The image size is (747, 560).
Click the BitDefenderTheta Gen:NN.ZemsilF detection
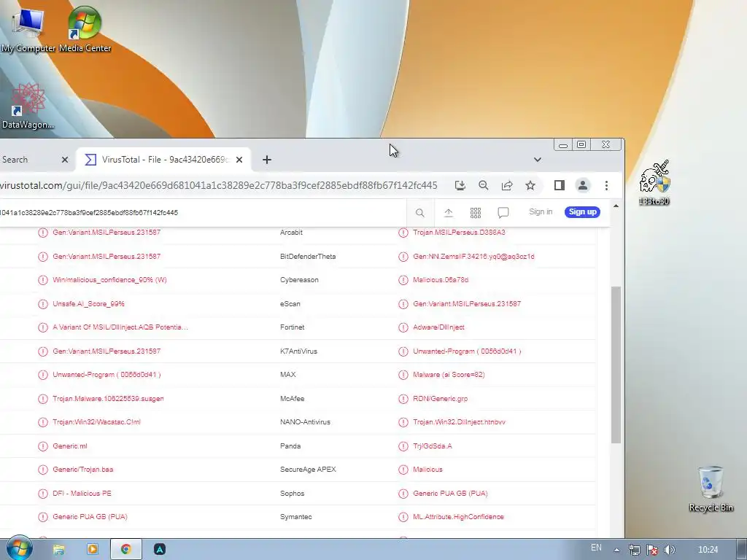pos(473,256)
